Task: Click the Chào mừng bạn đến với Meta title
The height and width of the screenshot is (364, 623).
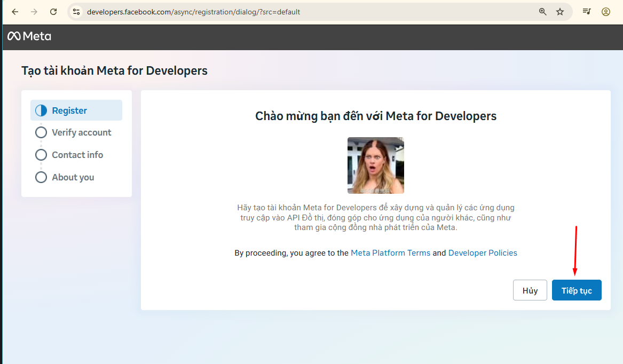Action: pos(376,116)
